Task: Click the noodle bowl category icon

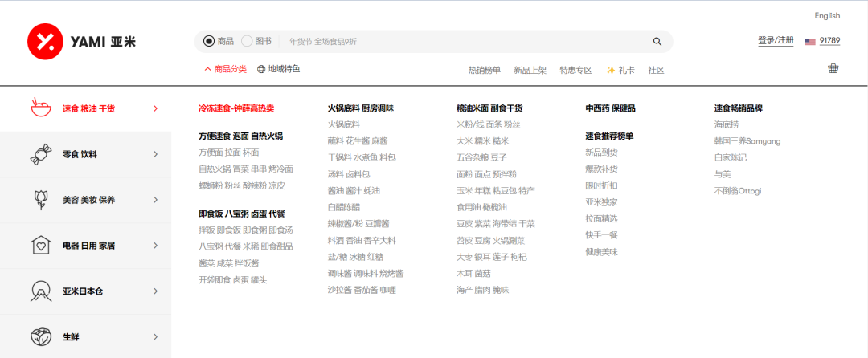Action: click(40, 108)
